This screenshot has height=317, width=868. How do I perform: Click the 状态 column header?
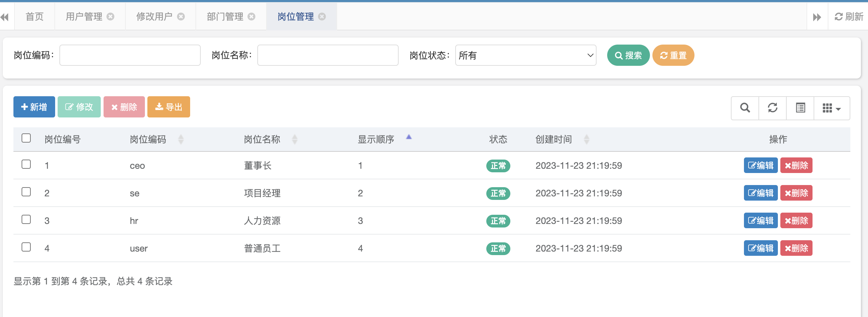[x=498, y=139]
